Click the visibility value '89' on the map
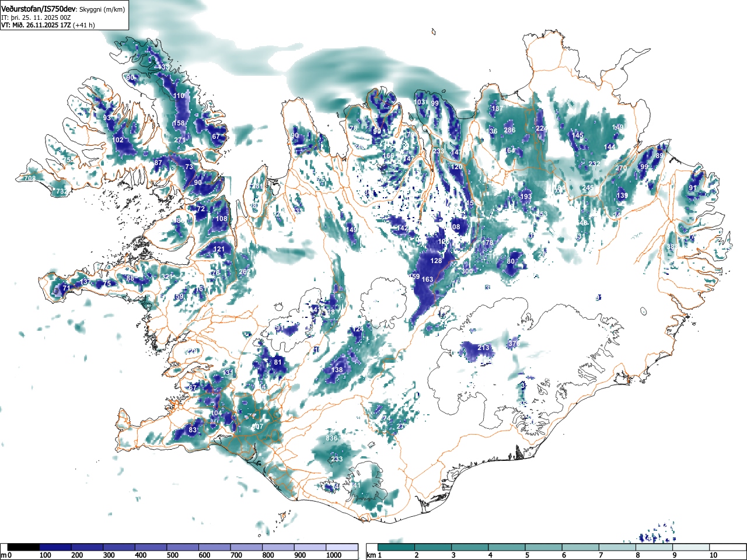 point(659,156)
